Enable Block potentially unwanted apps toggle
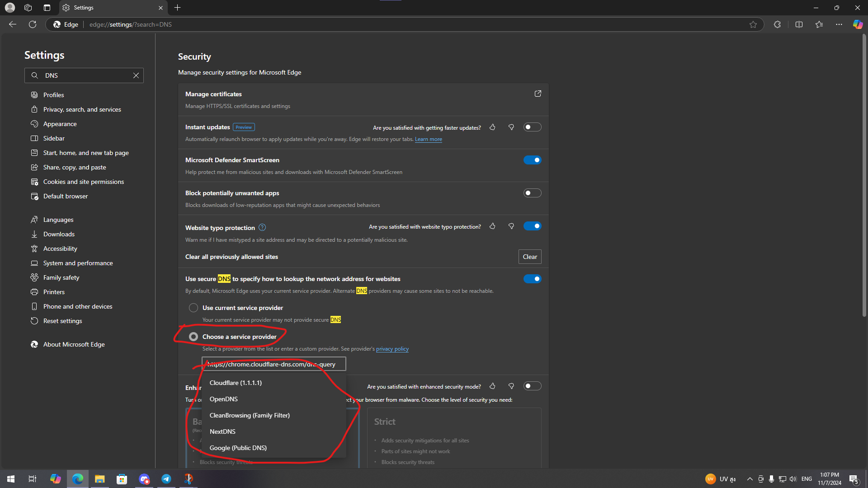Viewport: 868px width, 488px height. coord(532,193)
